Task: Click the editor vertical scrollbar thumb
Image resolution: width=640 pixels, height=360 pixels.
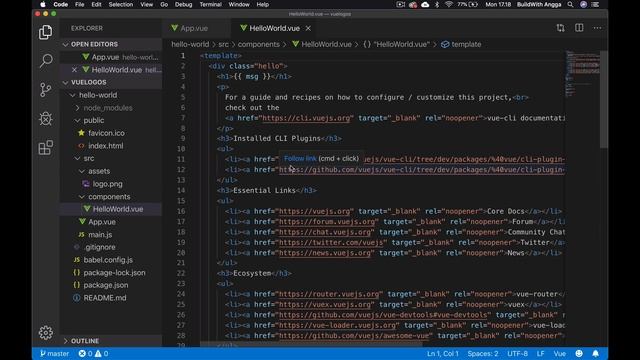Action: [x=603, y=99]
